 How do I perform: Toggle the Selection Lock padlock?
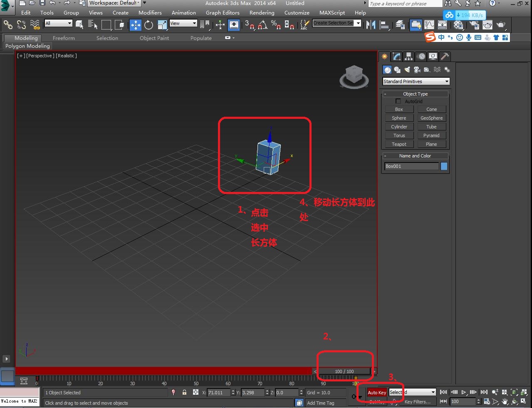click(184, 392)
